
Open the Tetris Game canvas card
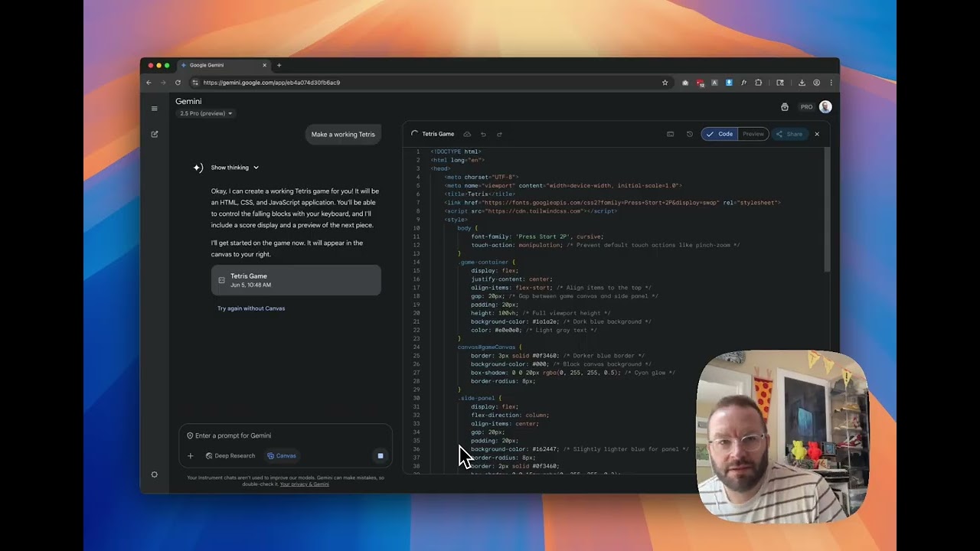coord(296,280)
